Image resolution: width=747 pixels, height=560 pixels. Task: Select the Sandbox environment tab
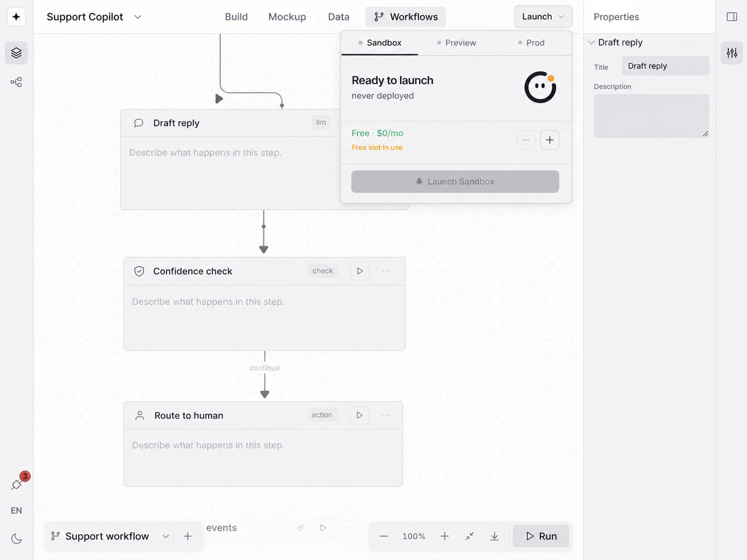[380, 43]
